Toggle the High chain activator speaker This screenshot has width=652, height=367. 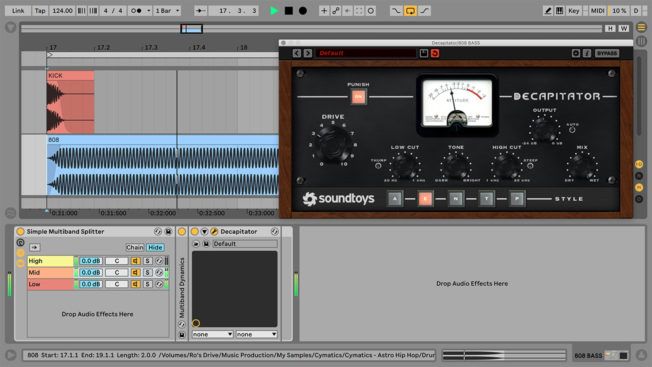136,261
